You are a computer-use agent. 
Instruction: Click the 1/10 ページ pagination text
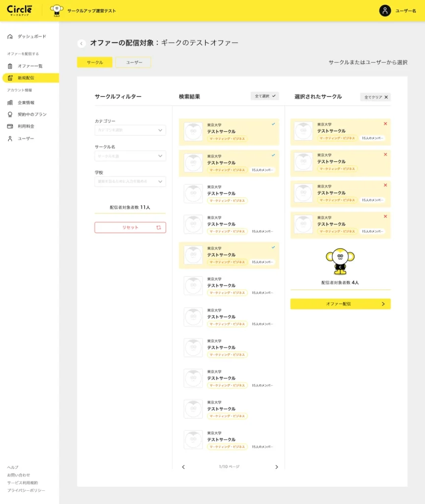coord(229,467)
